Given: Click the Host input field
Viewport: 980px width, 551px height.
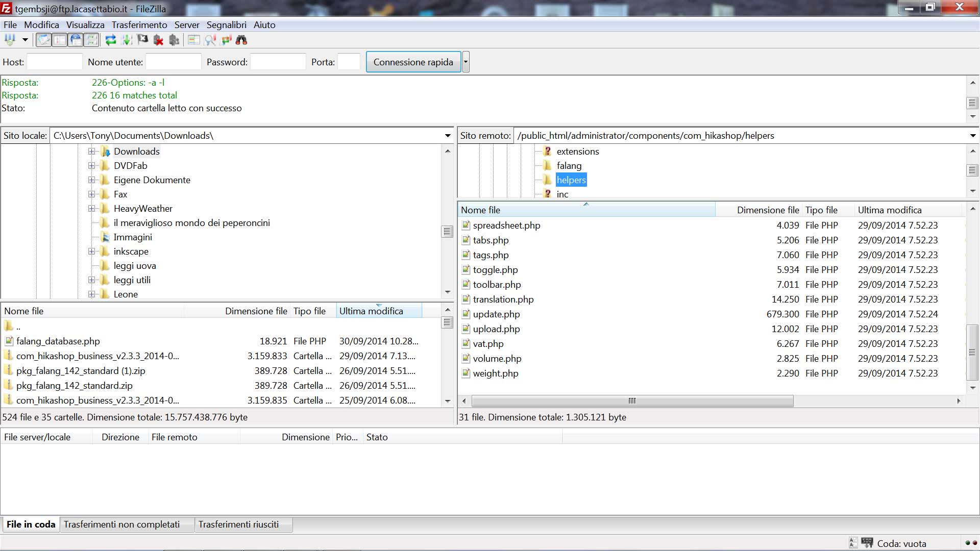Looking at the screenshot, I should pyautogui.click(x=54, y=62).
